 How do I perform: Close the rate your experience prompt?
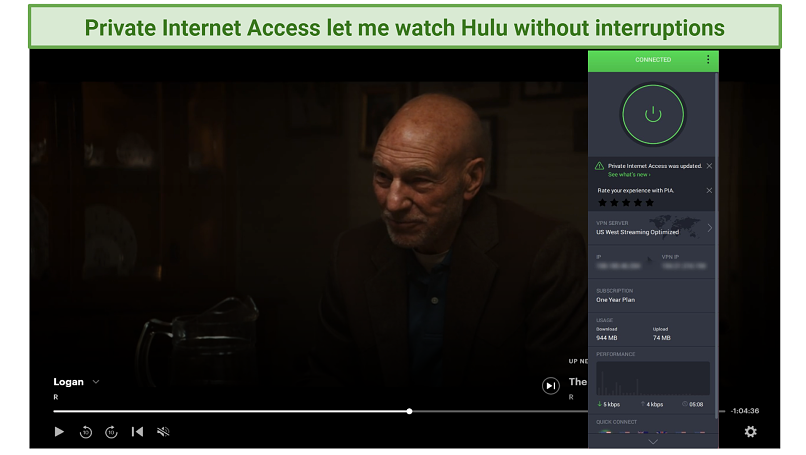pos(709,191)
